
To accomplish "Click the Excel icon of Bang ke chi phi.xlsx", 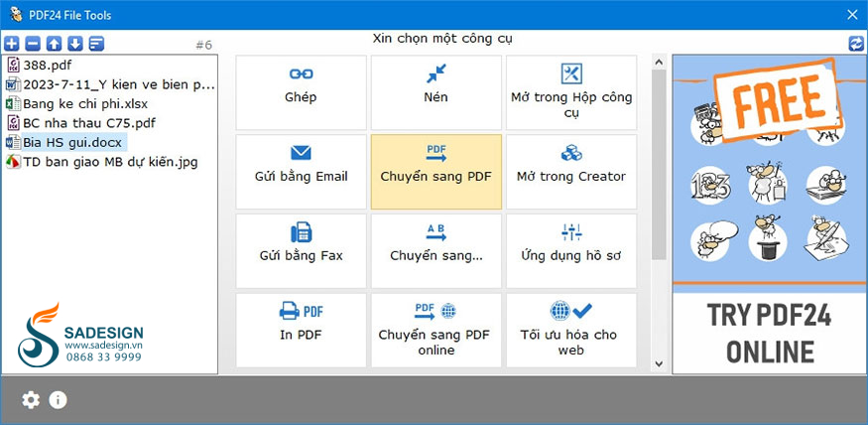I will (x=13, y=103).
